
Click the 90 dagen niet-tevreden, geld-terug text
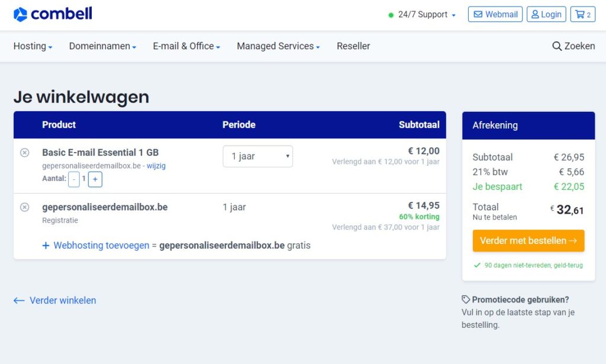pyautogui.click(x=533, y=265)
